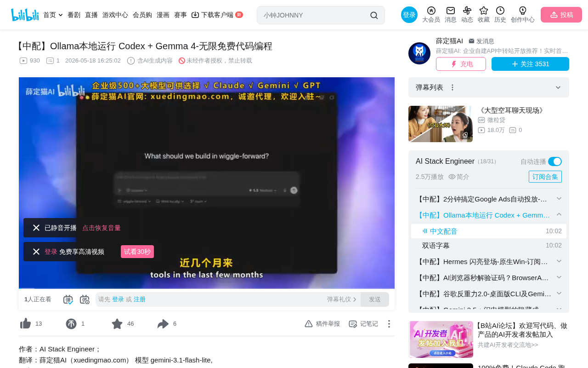Open 《大型空耳聊天现场》 video thumbnail
588x368 pixels.
(x=441, y=124)
